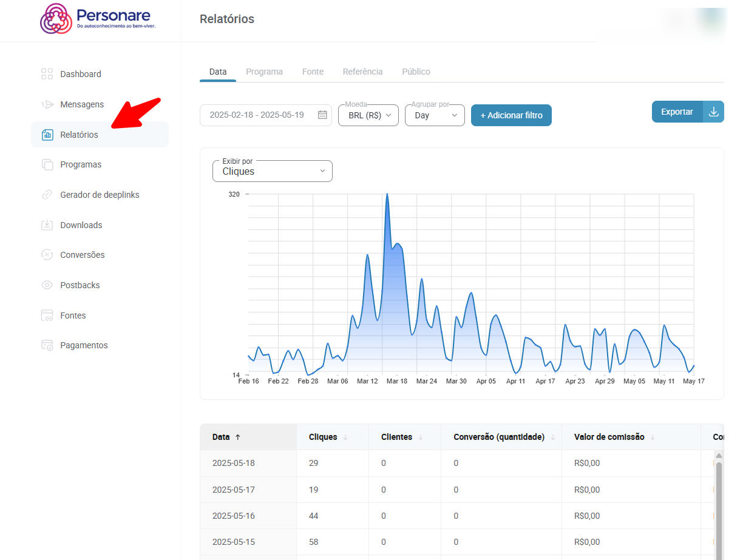Click the Exportar button
This screenshot has width=743, height=560.
[x=677, y=112]
